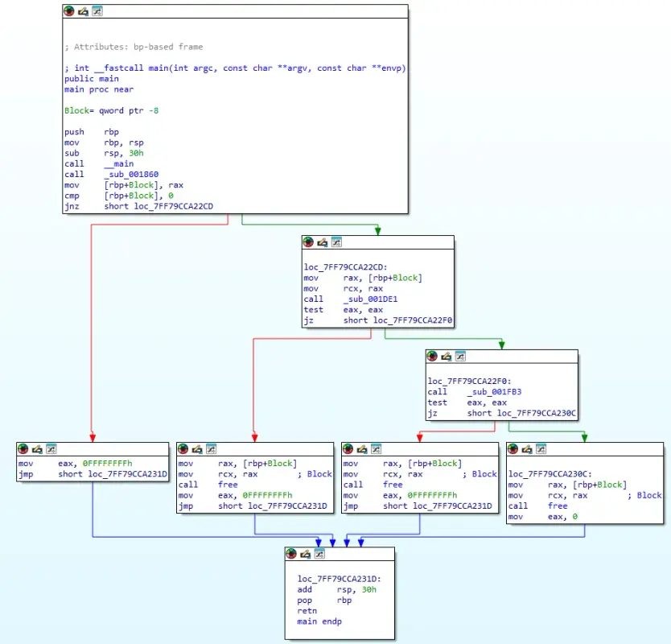This screenshot has width=671, height=644.
Task: Select the 'push rbp' instruction
Action: [x=92, y=132]
